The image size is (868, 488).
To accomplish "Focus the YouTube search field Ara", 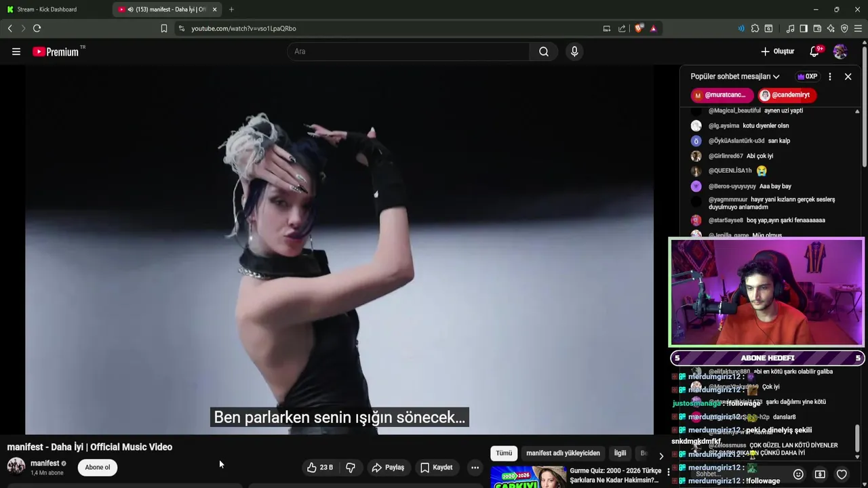I will coord(409,52).
